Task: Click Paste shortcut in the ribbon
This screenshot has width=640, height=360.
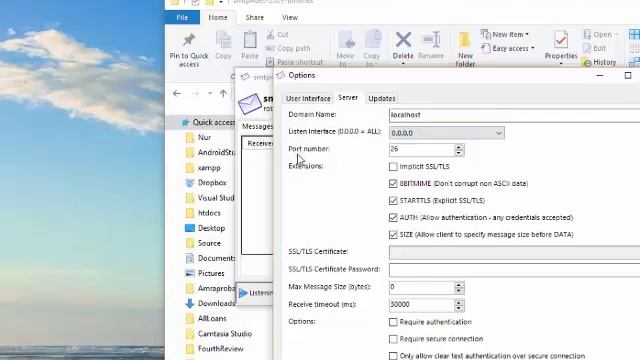Action: pyautogui.click(x=295, y=62)
